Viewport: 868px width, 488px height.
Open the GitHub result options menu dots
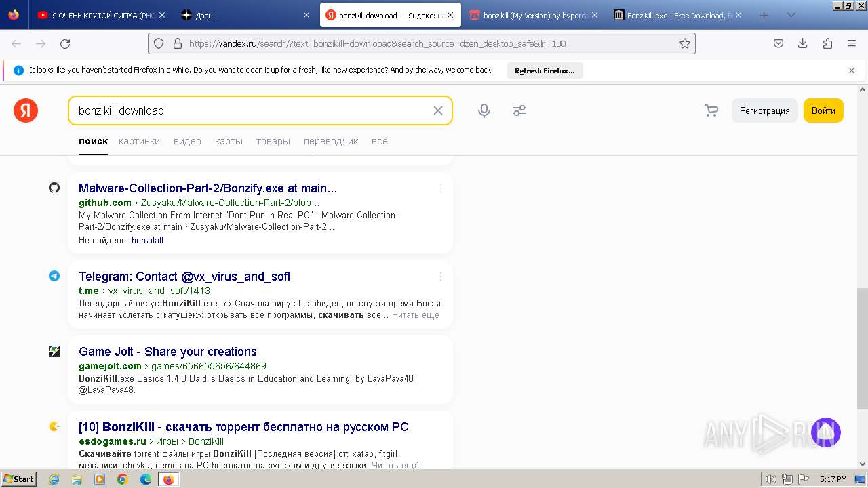click(440, 188)
